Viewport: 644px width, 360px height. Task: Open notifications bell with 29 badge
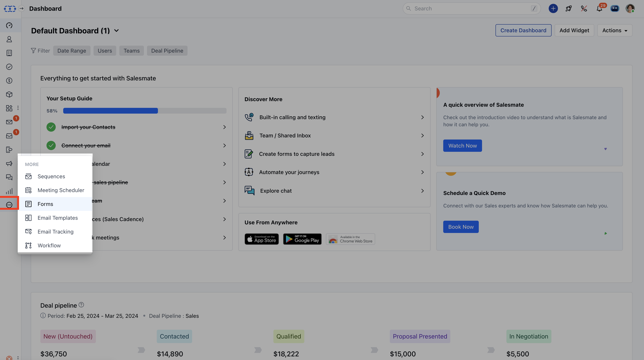(x=599, y=8)
